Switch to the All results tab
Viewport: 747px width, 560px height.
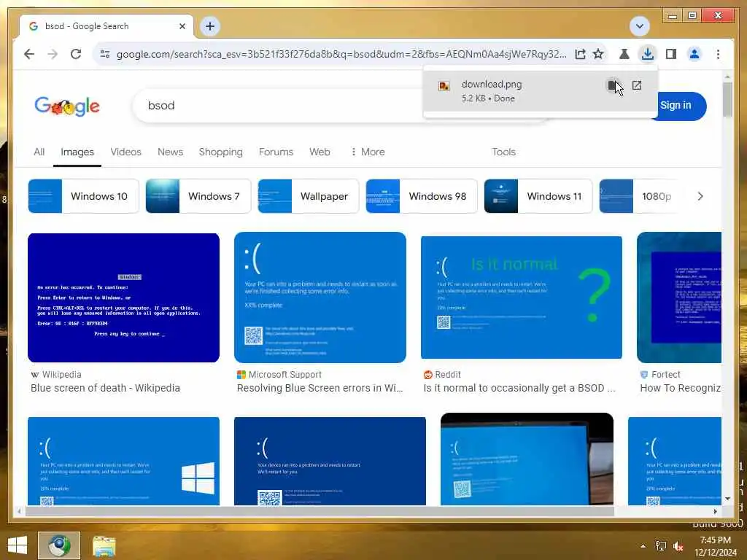point(39,152)
